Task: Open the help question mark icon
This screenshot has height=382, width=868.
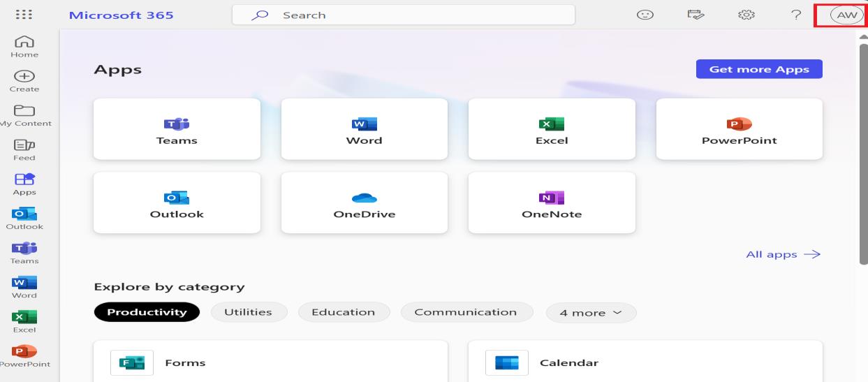Action: (795, 15)
